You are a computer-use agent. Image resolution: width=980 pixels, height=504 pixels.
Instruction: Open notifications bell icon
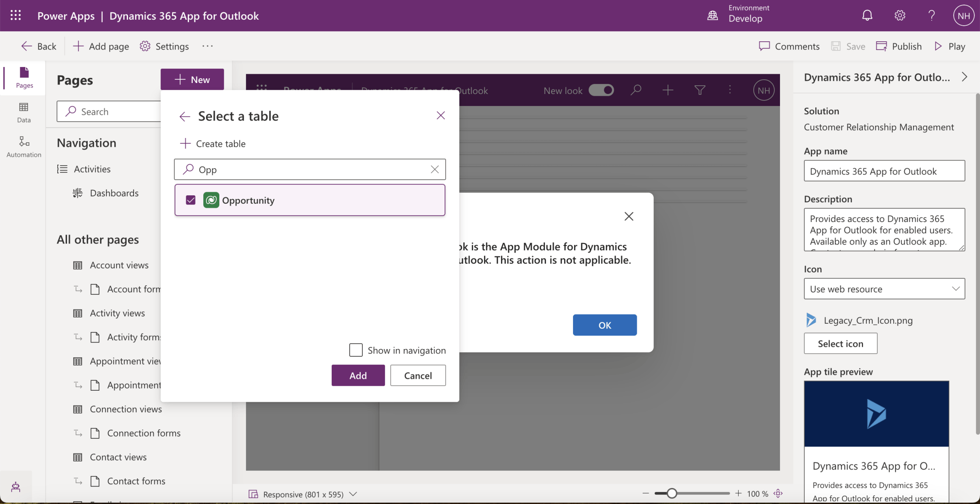tap(867, 16)
